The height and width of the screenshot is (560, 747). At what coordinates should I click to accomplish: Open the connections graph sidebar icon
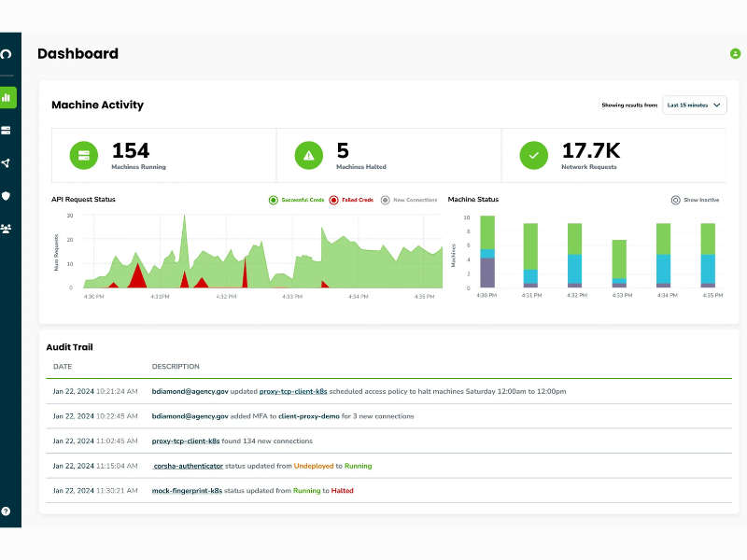(x=6, y=163)
